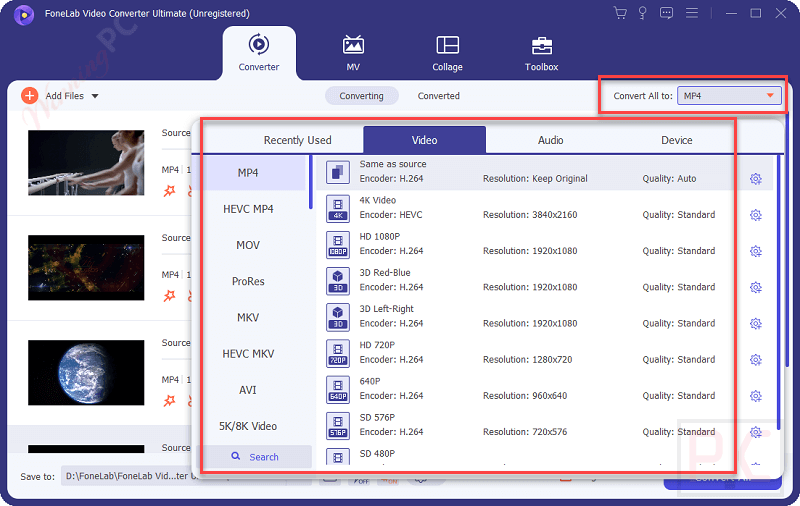The height and width of the screenshot is (506, 800).
Task: Open settings gear for 4K Video preset
Action: tap(756, 215)
